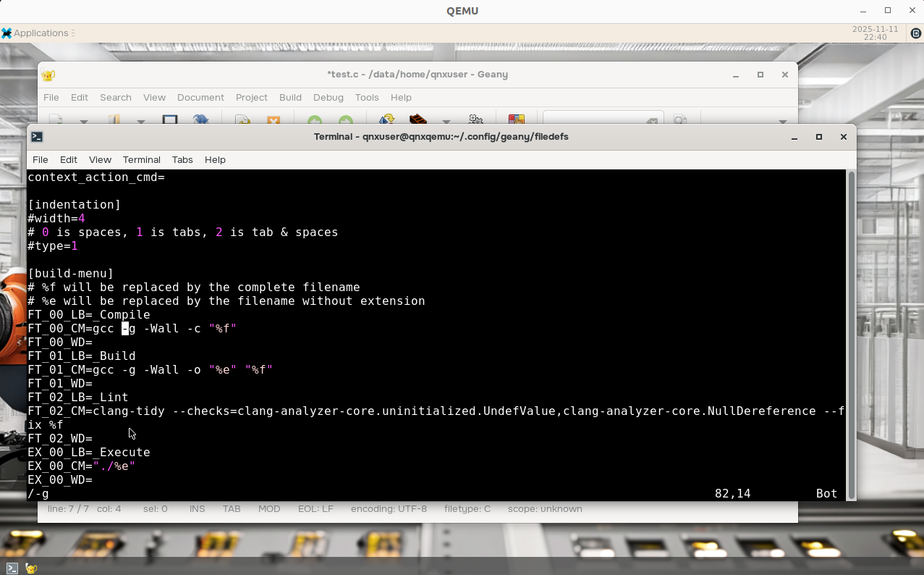The width and height of the screenshot is (924, 575).
Task: Open the Terminal menu in menu bar
Action: click(141, 160)
